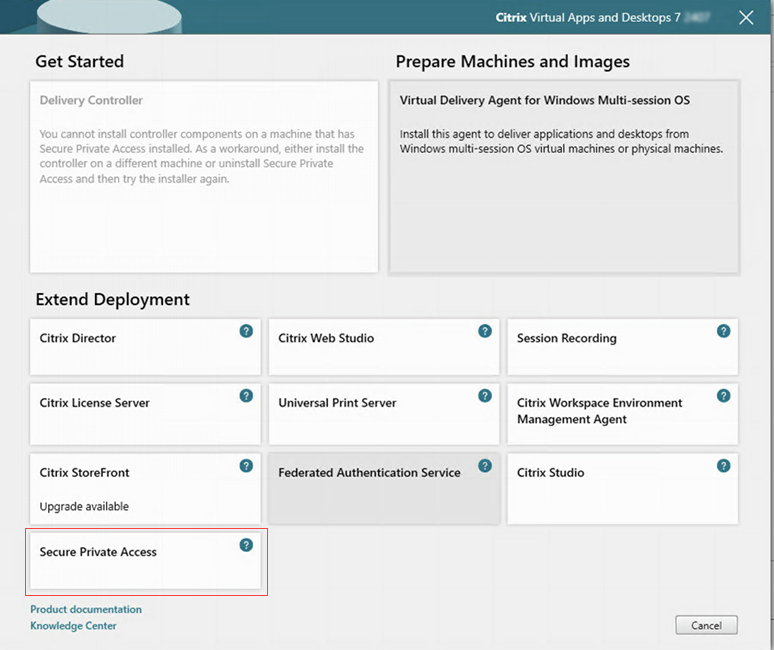Select Virtual Delivery Agent for Multi-session OS

pos(564,177)
